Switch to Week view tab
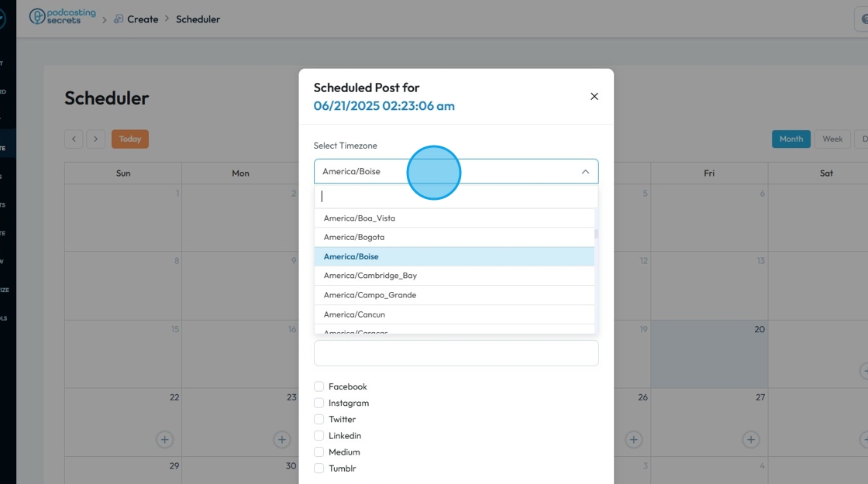The image size is (868, 484). [832, 139]
